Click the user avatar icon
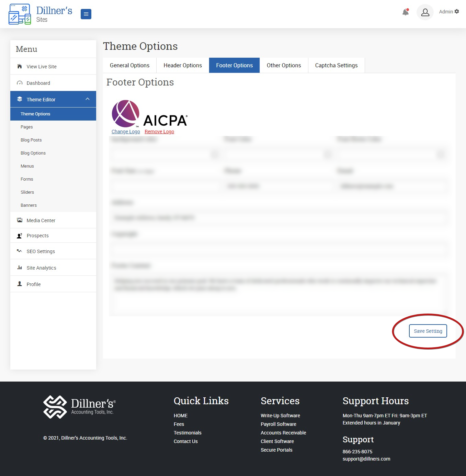Image resolution: width=466 pixels, height=476 pixels. click(425, 12)
